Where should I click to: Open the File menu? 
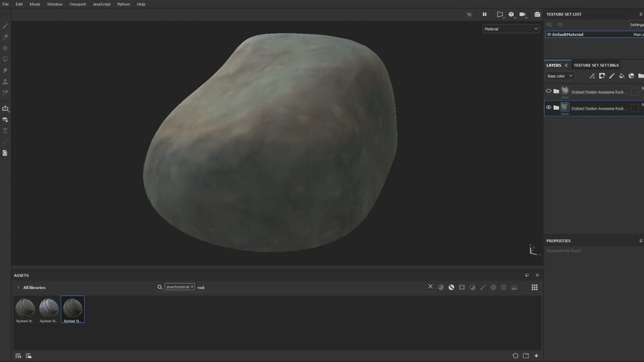click(x=6, y=4)
